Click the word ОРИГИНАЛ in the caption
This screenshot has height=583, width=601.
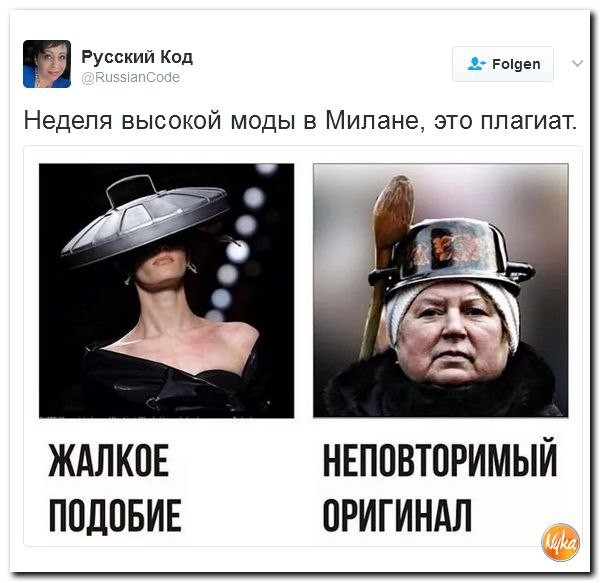coord(397,515)
